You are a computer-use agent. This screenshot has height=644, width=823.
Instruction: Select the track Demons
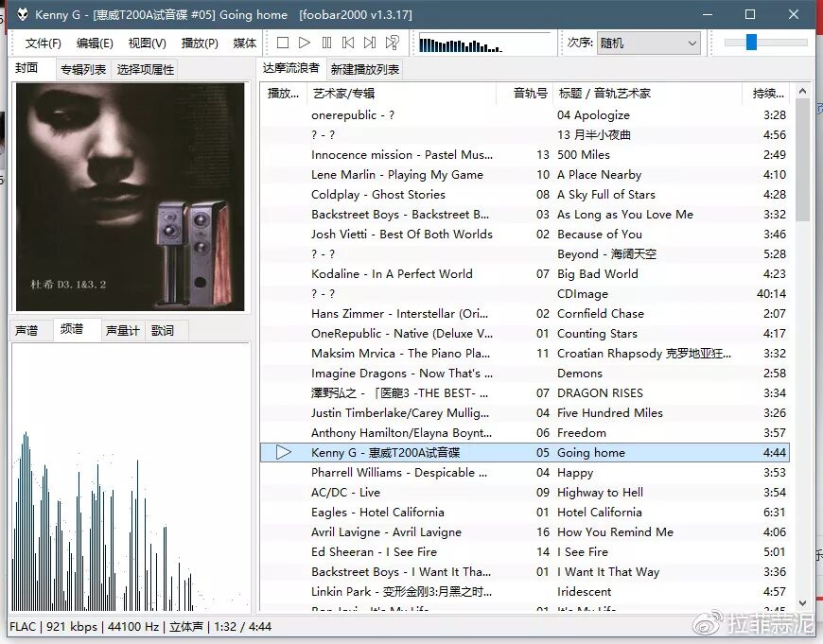coord(525,374)
